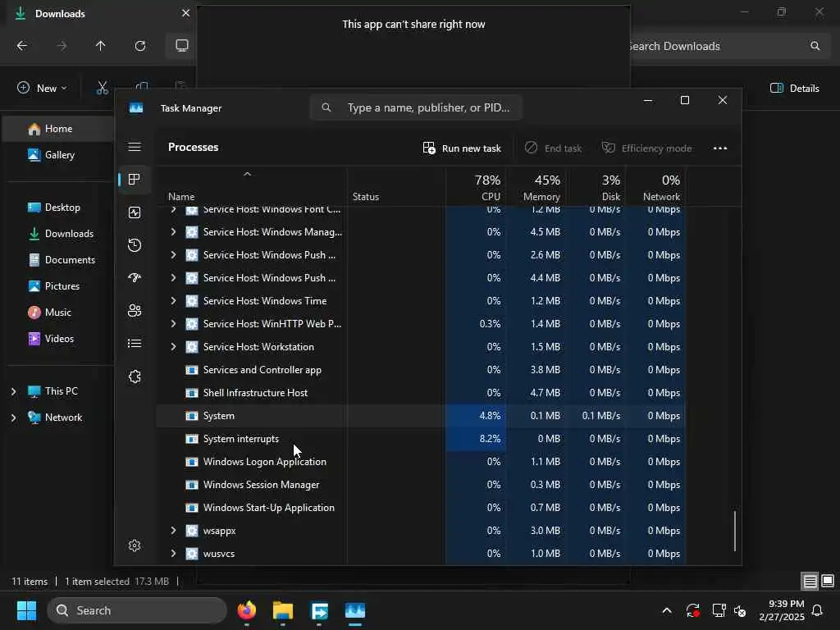The height and width of the screenshot is (630, 840).
Task: Select Services and Controller app process
Action: click(x=421, y=370)
